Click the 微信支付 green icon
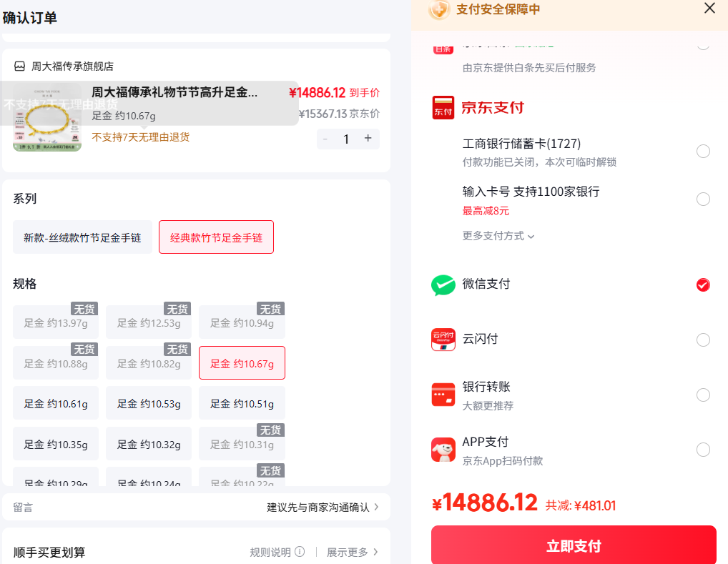 tap(443, 285)
